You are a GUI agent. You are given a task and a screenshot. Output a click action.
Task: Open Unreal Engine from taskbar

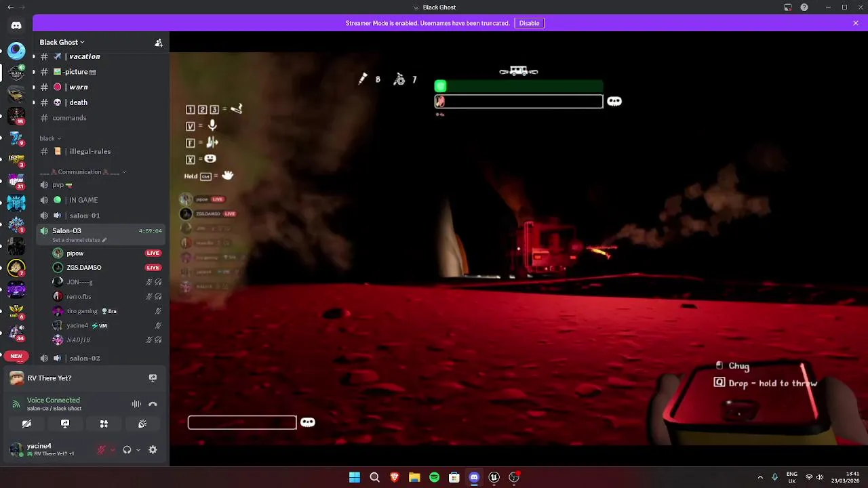(494, 477)
